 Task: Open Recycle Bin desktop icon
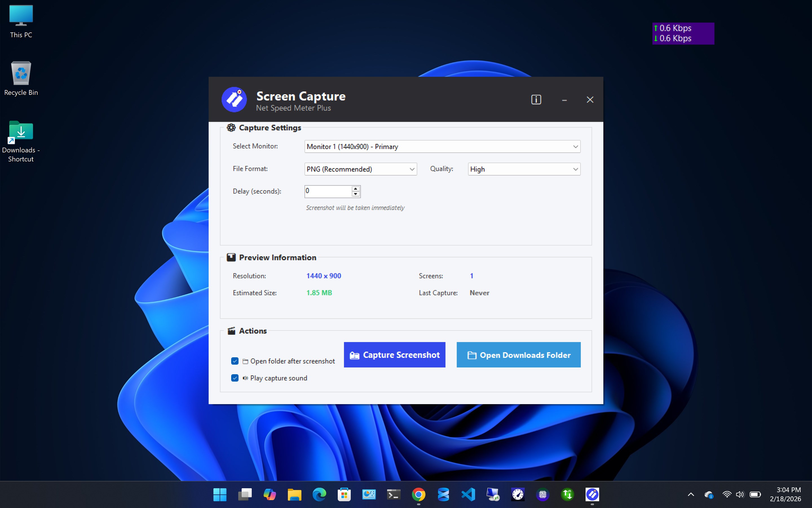(x=21, y=79)
